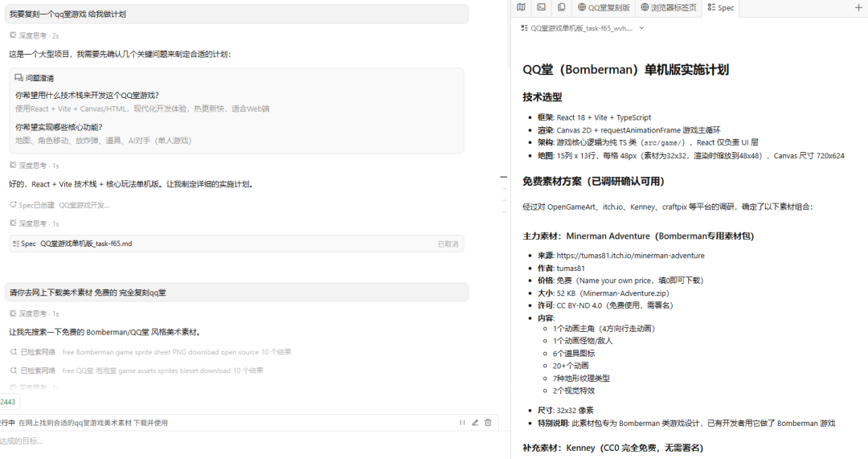This screenshot has height=459, width=868.
Task: Expand 深度思考 · 1s under the download request
Action: coord(35,314)
